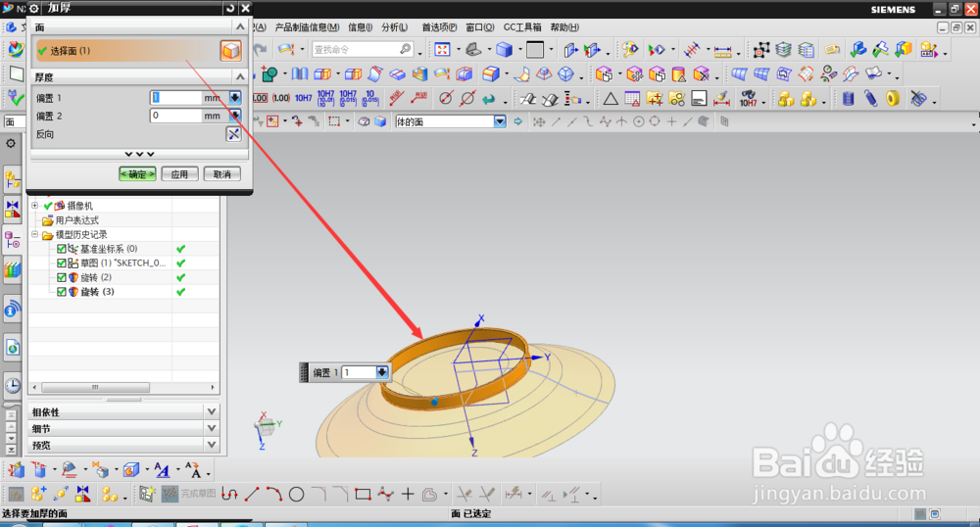980x527 pixels.
Task: Select the Circle sketch tool
Action: 296,495
